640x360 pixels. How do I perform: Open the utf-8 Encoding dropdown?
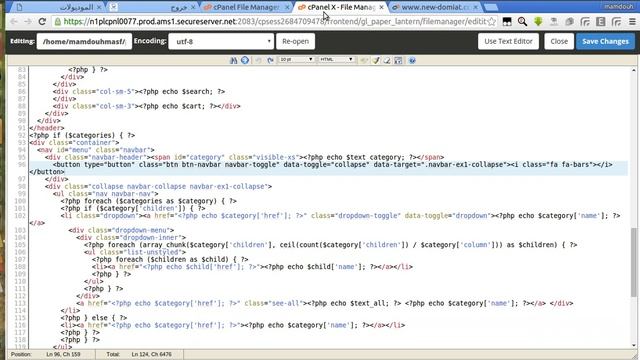[x=221, y=41]
